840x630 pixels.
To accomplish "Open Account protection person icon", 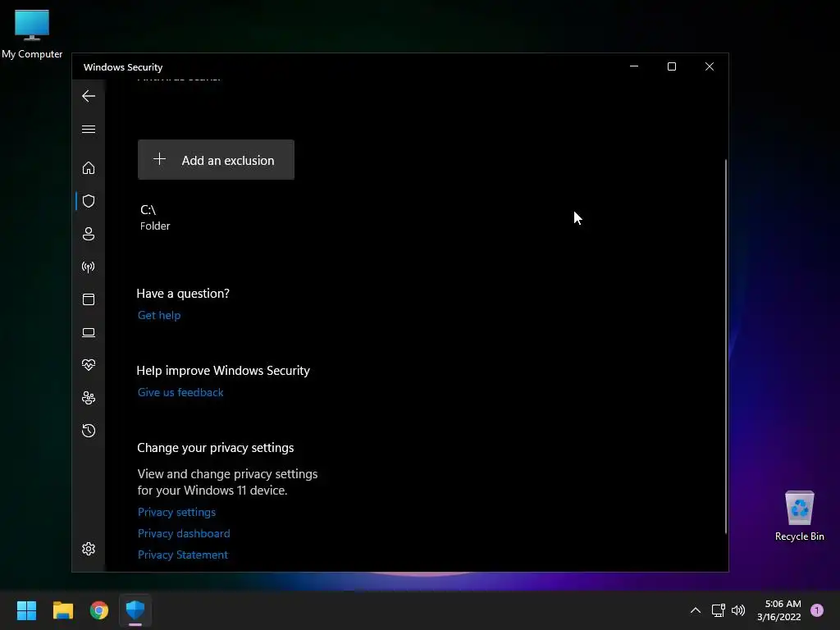I will pyautogui.click(x=89, y=234).
